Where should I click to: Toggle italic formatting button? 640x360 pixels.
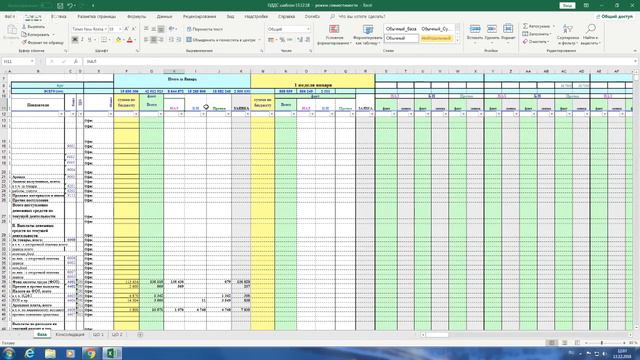click(82, 40)
